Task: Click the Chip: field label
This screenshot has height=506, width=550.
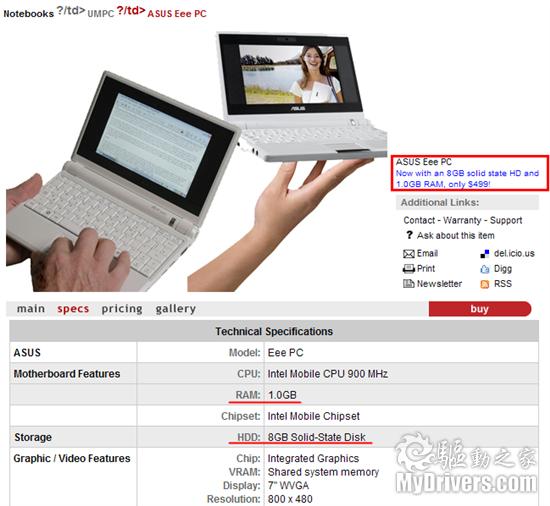Action: click(x=249, y=458)
